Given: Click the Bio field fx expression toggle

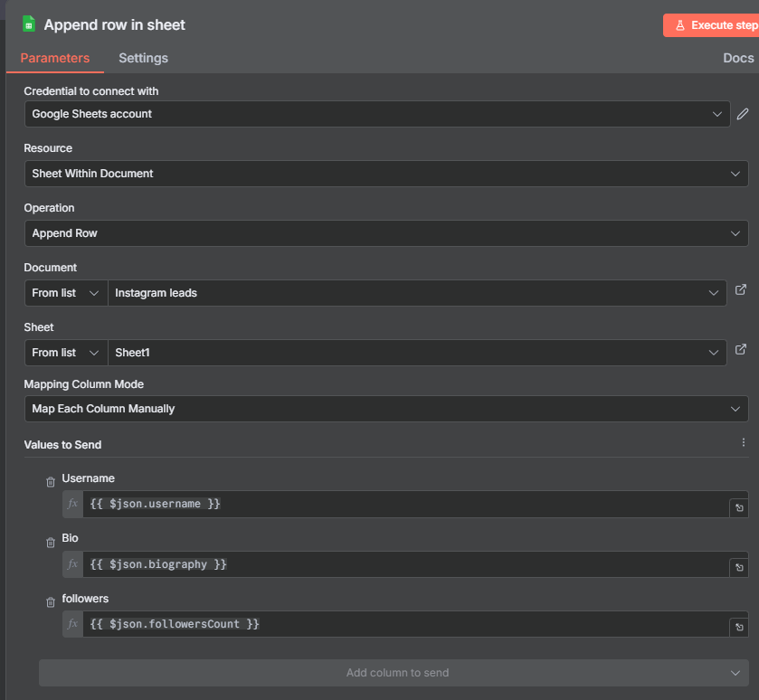Looking at the screenshot, I should [72, 564].
